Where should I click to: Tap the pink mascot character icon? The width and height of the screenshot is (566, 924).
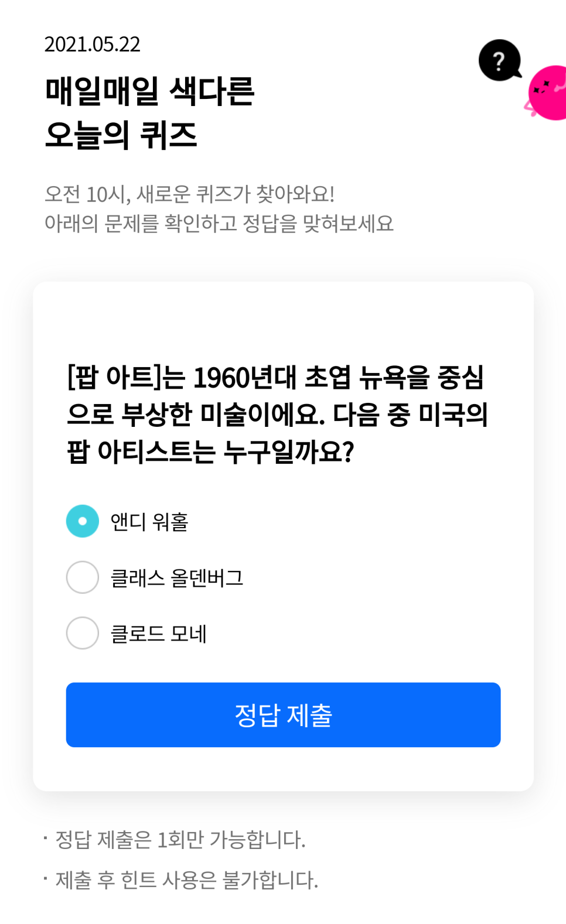[x=548, y=94]
